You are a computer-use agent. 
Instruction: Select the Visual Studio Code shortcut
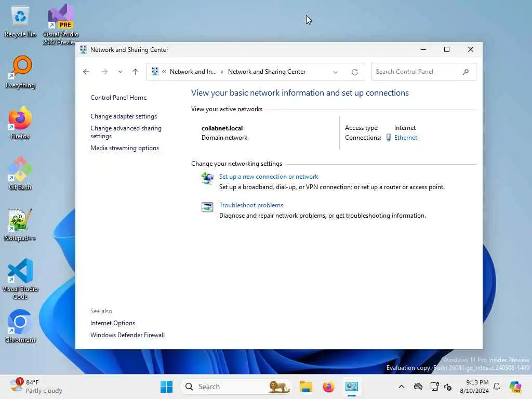coord(20,279)
